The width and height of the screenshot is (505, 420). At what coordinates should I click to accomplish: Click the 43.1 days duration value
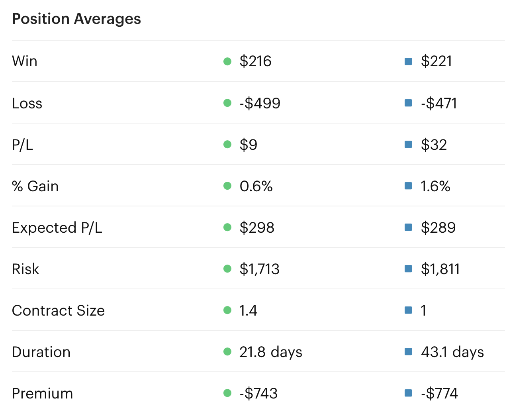pyautogui.click(x=452, y=352)
